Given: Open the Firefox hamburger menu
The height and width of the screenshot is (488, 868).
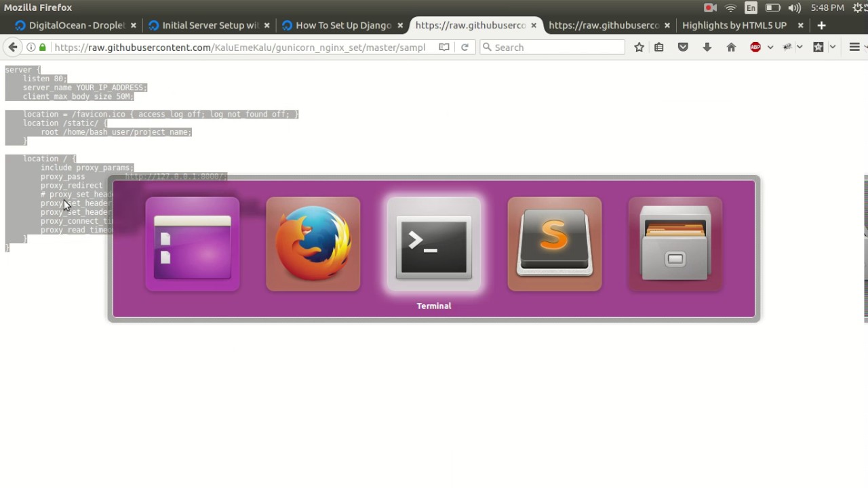Looking at the screenshot, I should tap(854, 47).
